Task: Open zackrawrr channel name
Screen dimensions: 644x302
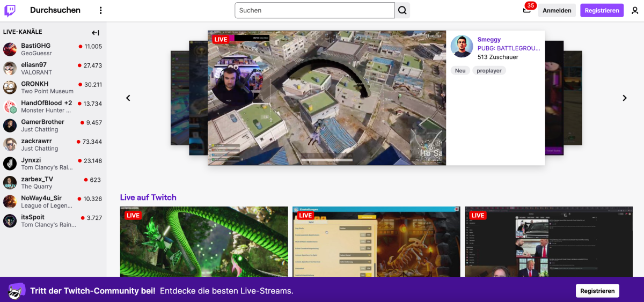Action: 36,141
